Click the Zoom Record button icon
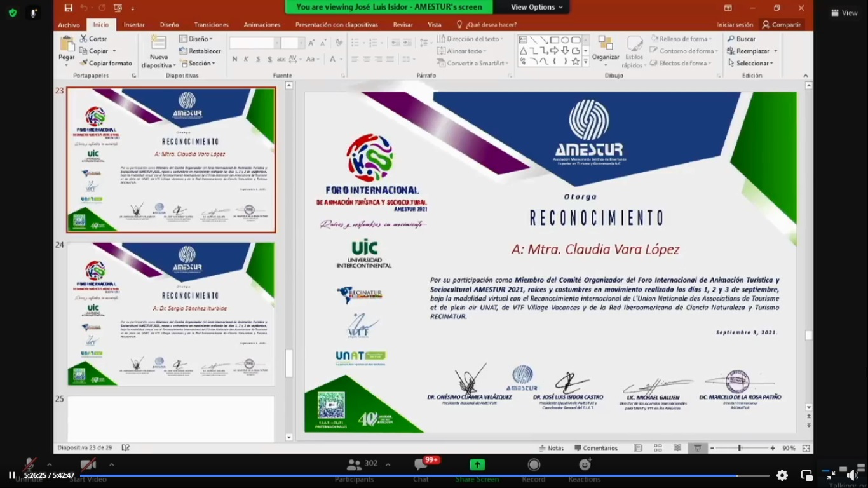868x488 pixels. (534, 465)
